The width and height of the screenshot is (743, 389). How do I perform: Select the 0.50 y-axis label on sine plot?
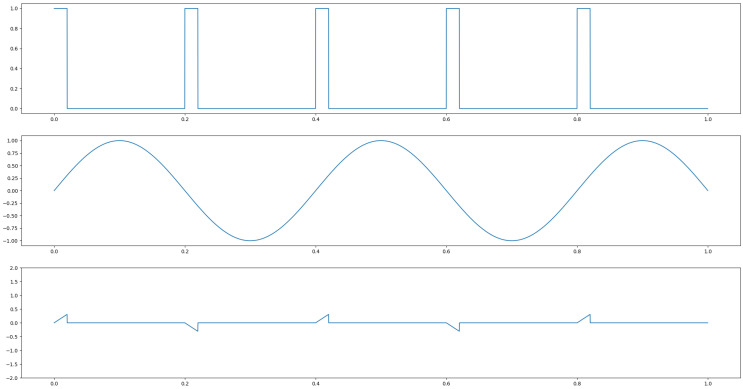coord(12,165)
